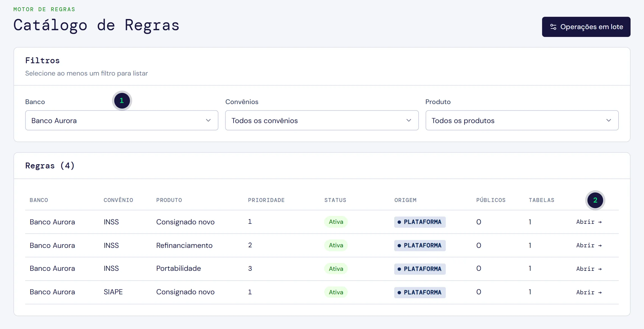This screenshot has width=644, height=329.
Task: Open the Banco Aurora dropdown
Action: point(122,120)
